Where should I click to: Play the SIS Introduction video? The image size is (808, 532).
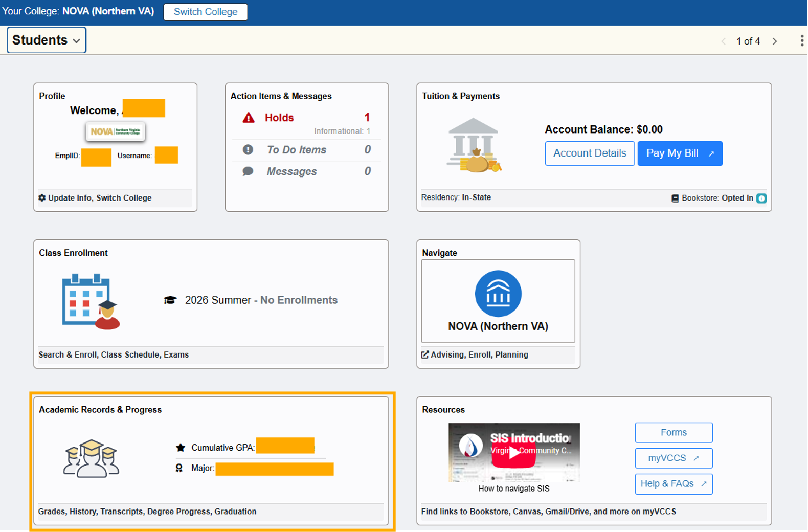click(514, 453)
